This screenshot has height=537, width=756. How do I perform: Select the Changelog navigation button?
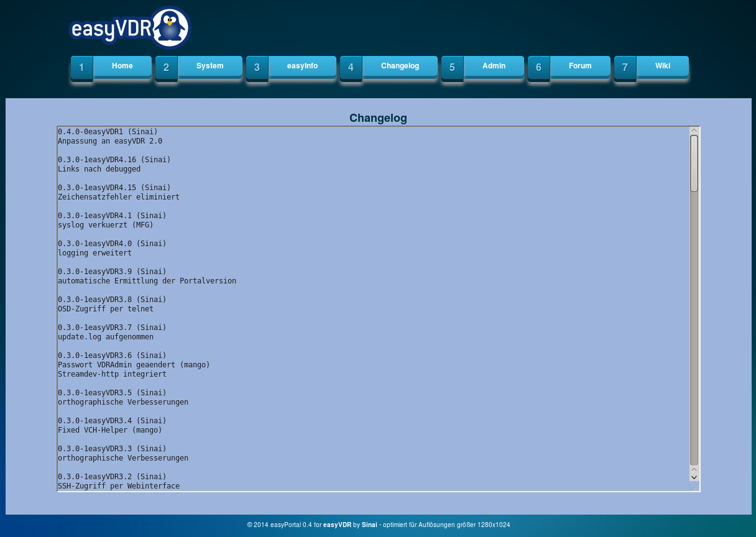400,66
